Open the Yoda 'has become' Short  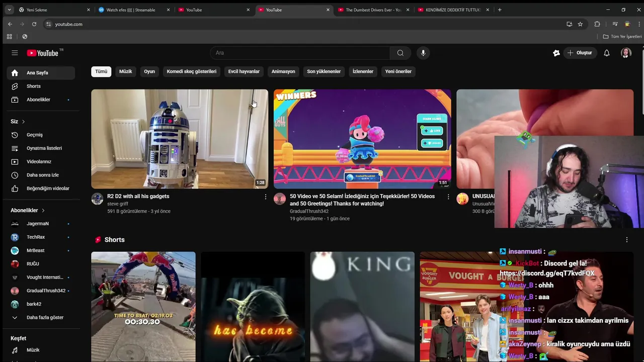[x=253, y=307]
